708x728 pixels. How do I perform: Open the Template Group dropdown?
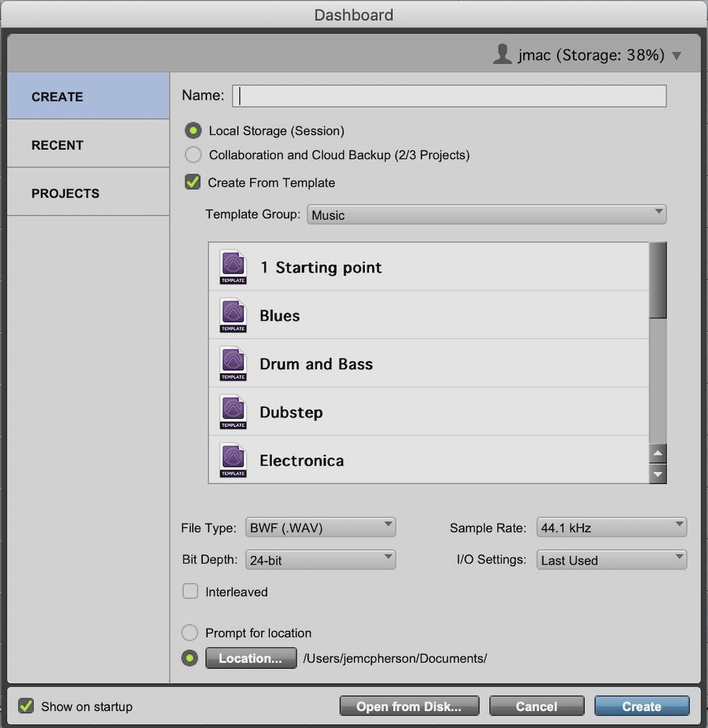(486, 215)
